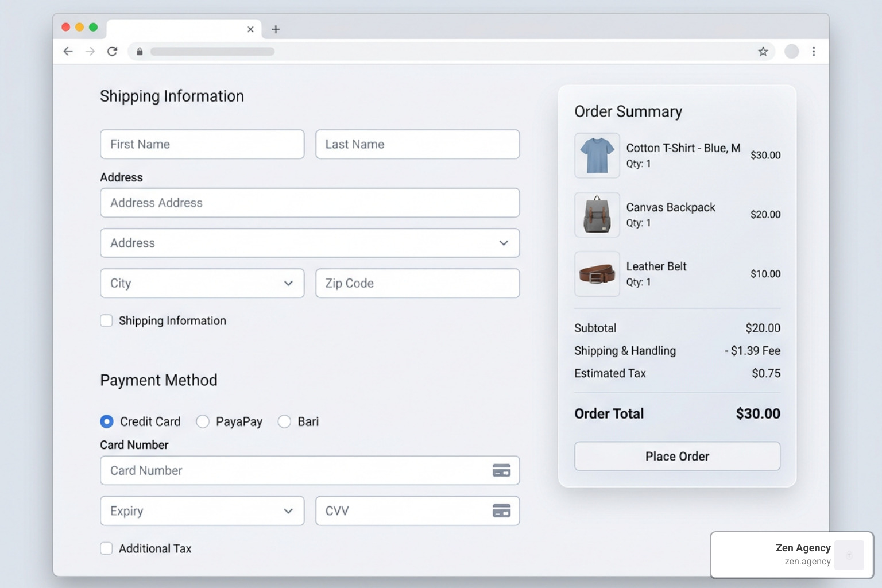Click the Payment Method heading
The height and width of the screenshot is (588, 882).
[x=158, y=380]
